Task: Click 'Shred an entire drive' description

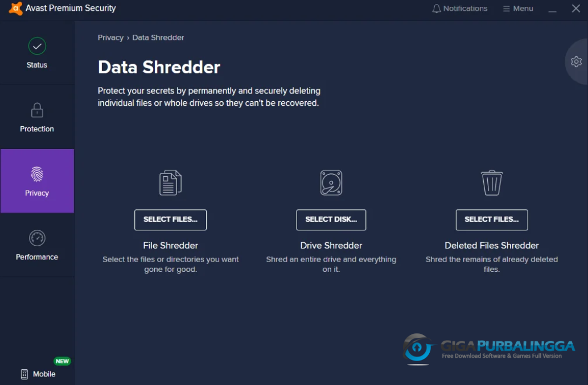Action: point(331,264)
